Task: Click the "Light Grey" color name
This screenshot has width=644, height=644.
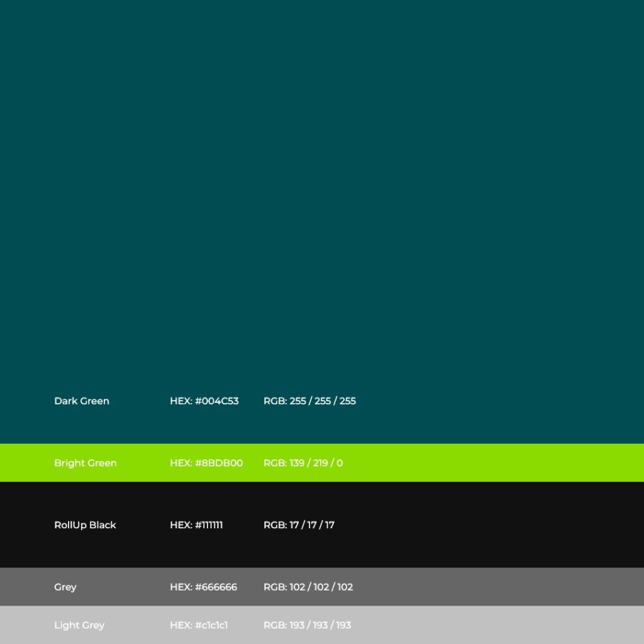Action: [79, 625]
